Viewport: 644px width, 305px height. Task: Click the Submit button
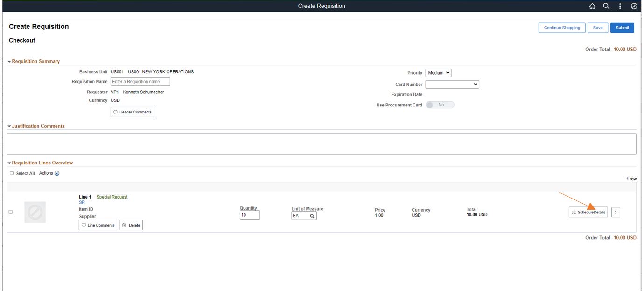click(x=622, y=28)
